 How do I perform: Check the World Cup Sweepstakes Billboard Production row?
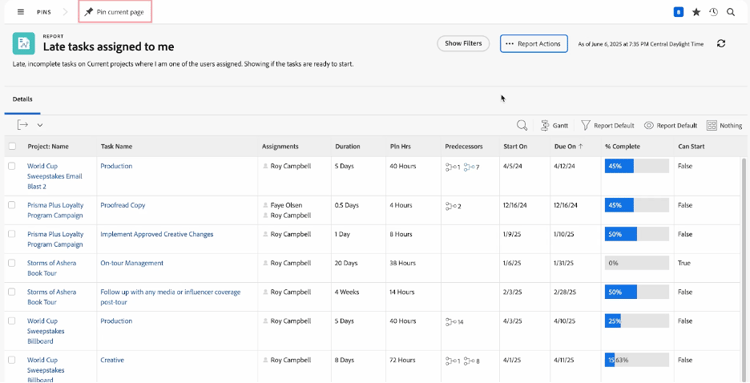tap(12, 321)
